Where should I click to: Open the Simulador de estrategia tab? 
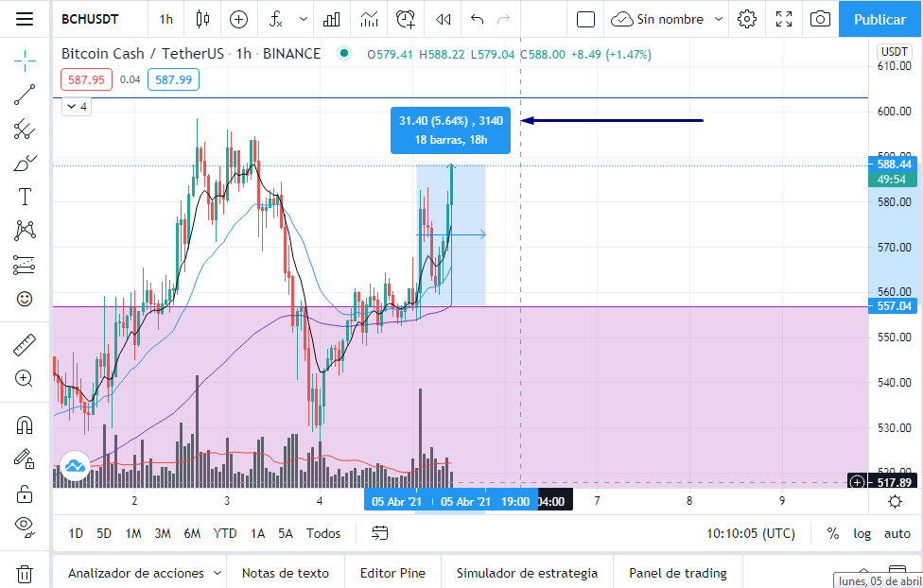click(x=527, y=573)
